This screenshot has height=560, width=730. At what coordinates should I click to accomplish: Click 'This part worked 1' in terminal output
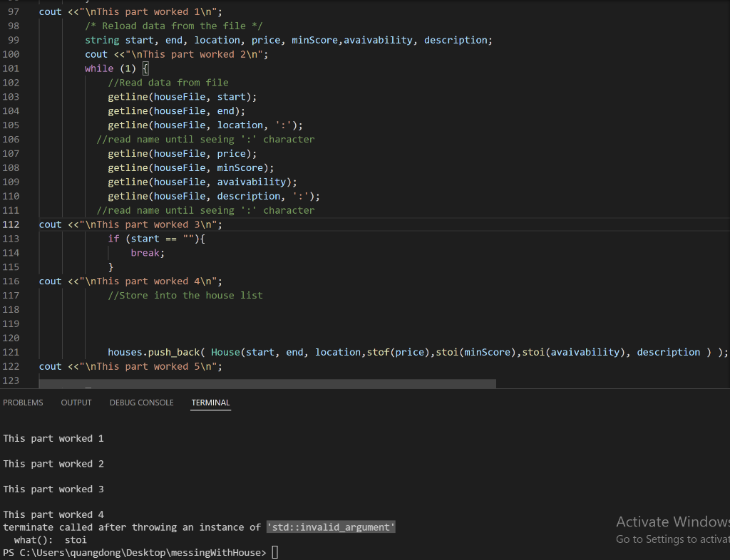pos(53,439)
